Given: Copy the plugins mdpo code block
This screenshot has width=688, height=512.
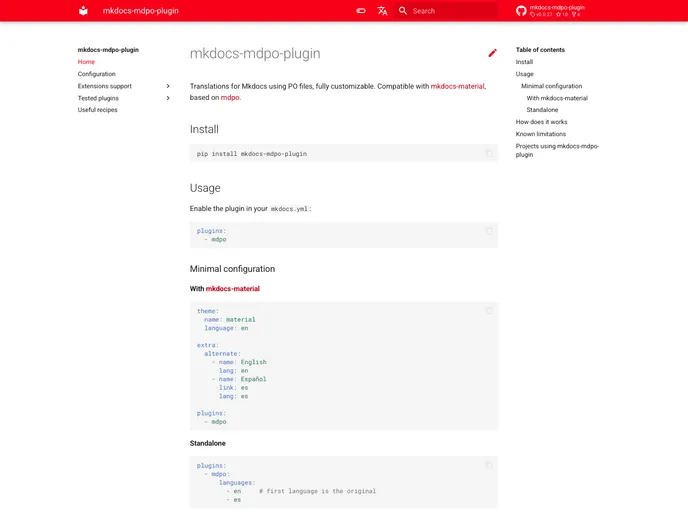Looking at the screenshot, I should pos(489,231).
